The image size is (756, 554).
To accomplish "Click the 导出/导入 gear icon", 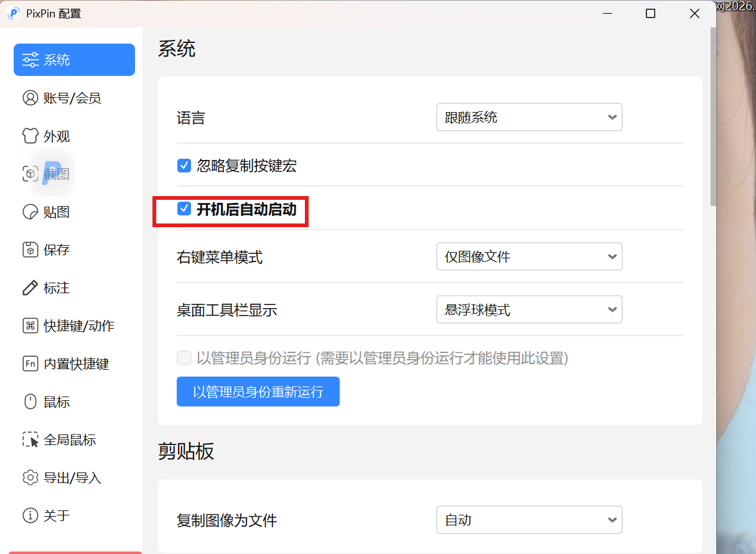I will pyautogui.click(x=30, y=477).
